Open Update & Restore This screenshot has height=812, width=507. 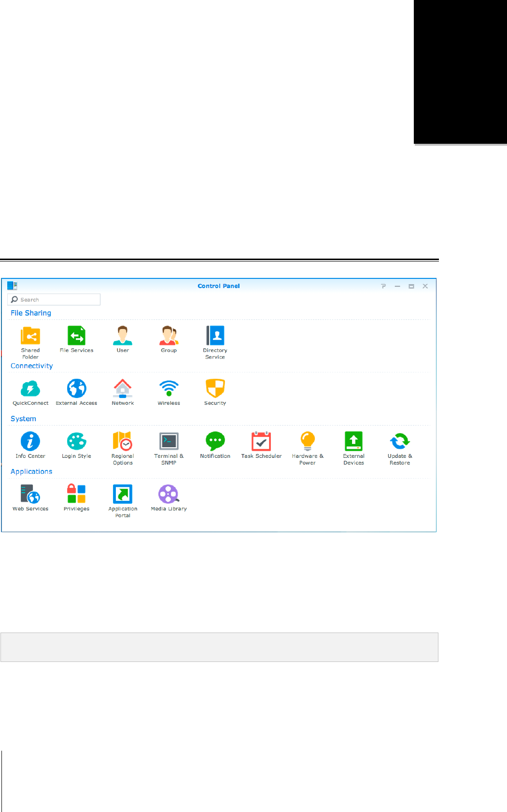pyautogui.click(x=400, y=441)
